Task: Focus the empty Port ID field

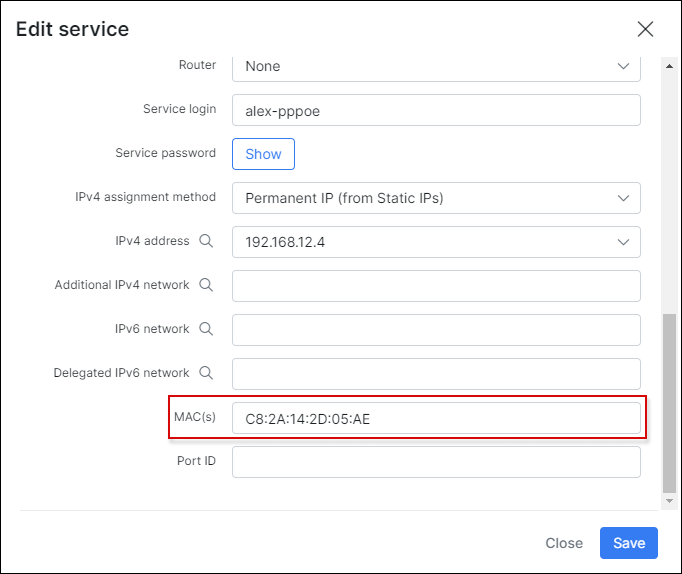Action: (x=436, y=462)
